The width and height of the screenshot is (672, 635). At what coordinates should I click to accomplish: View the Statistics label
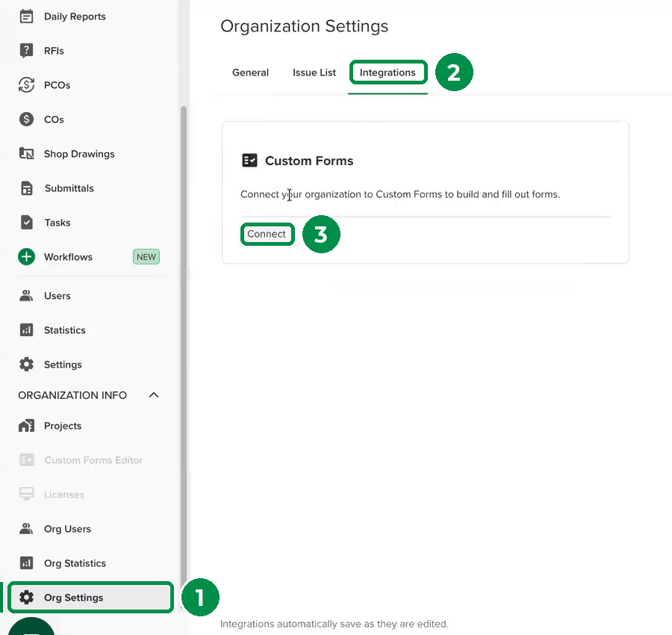click(x=65, y=330)
